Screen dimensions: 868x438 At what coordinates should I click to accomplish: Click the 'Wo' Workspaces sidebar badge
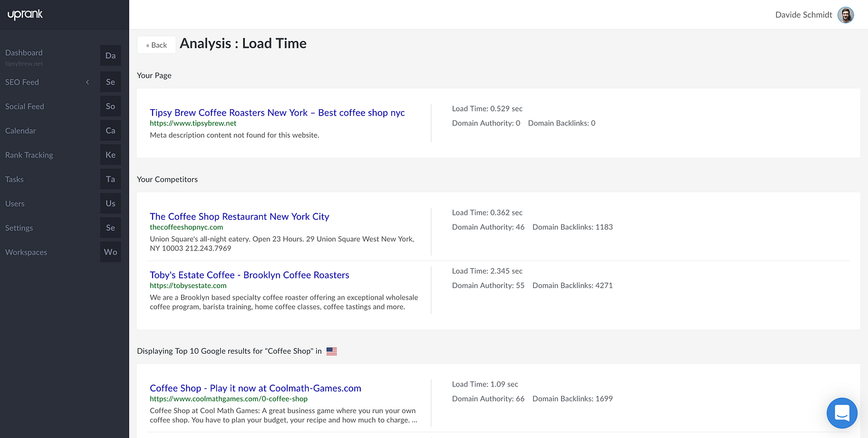tap(110, 252)
